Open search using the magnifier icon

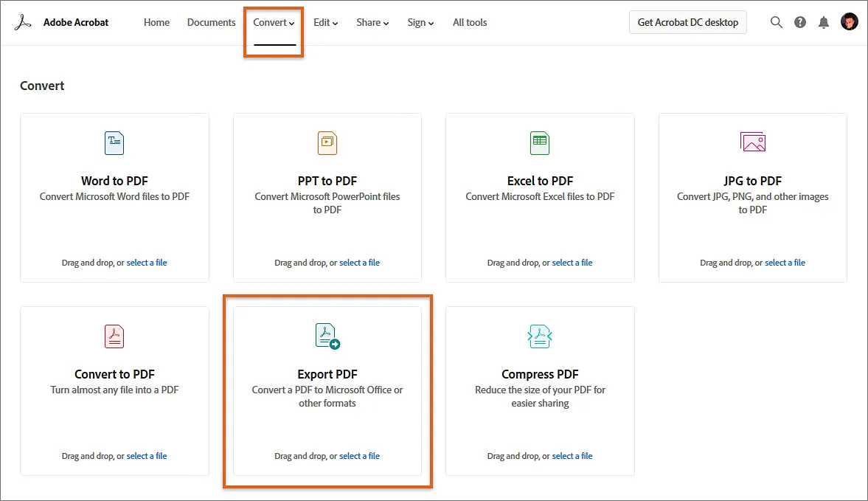[777, 22]
